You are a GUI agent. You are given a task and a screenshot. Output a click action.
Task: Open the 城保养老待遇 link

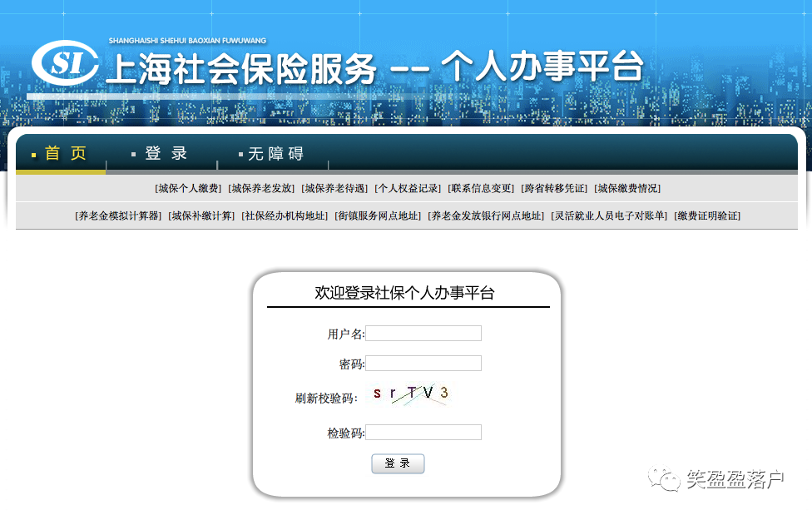(x=334, y=189)
